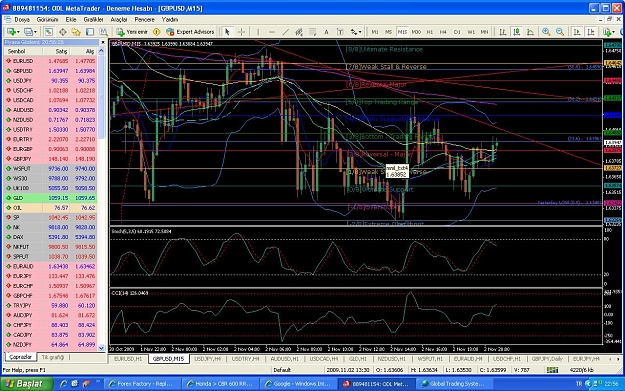Screen dimensions: 625x391
Task: Select the crosshair tool
Action: [x=241, y=32]
